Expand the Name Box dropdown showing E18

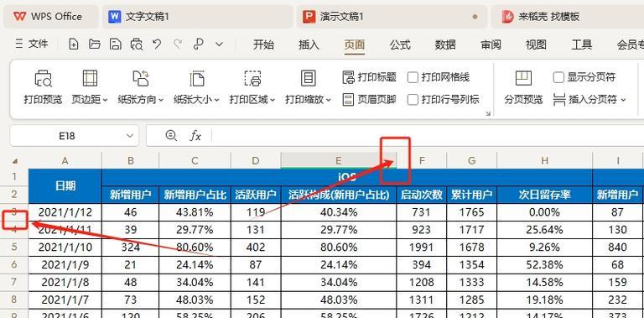(130, 136)
